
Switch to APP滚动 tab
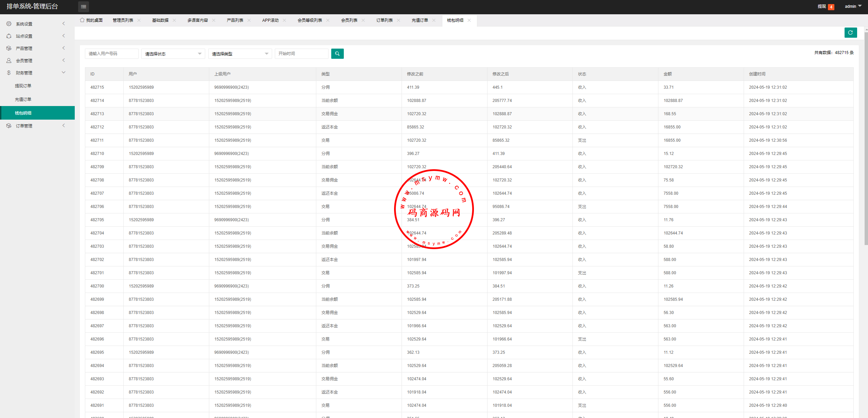click(270, 20)
